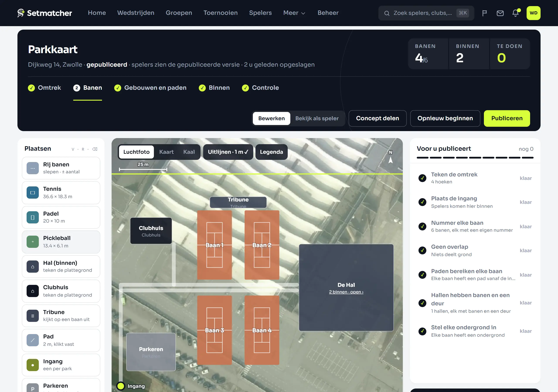The image size is (558, 392).
Task: Switch to Bewerken mode
Action: point(271,118)
